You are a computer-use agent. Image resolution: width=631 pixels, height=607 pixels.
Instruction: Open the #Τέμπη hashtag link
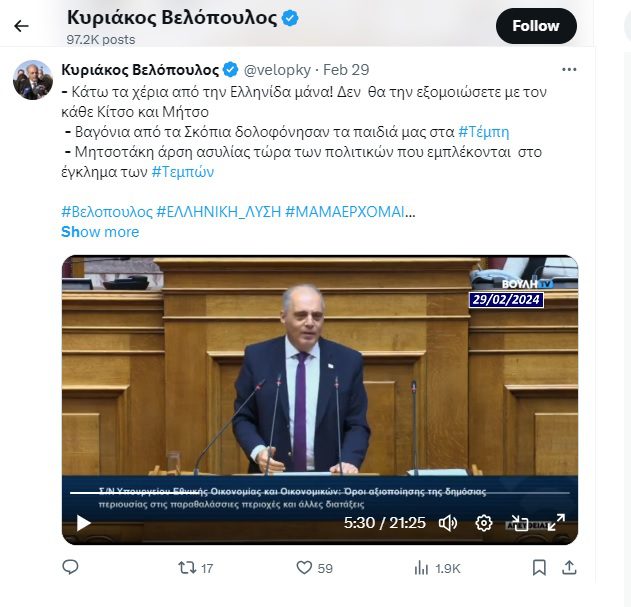pyautogui.click(x=484, y=132)
